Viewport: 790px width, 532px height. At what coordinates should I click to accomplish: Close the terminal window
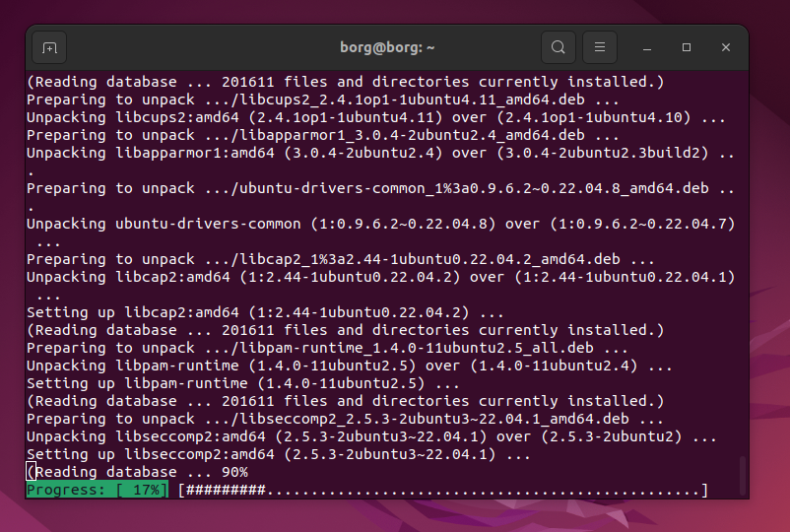[726, 47]
